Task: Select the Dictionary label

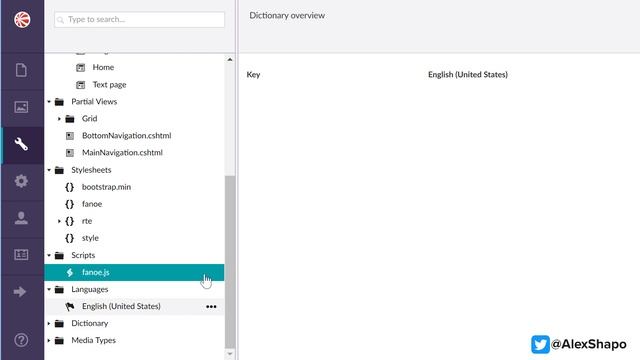Action: click(x=89, y=323)
